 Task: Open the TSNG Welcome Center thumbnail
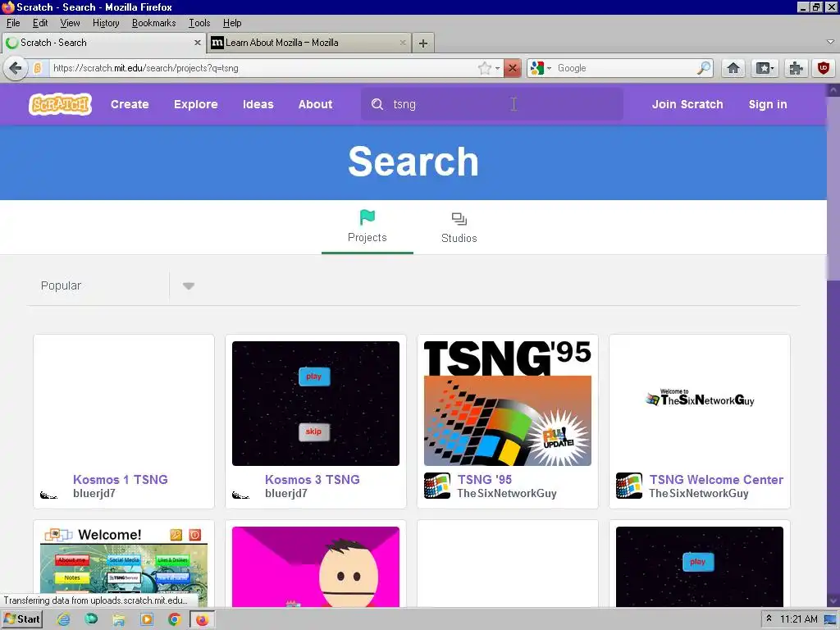coord(700,404)
